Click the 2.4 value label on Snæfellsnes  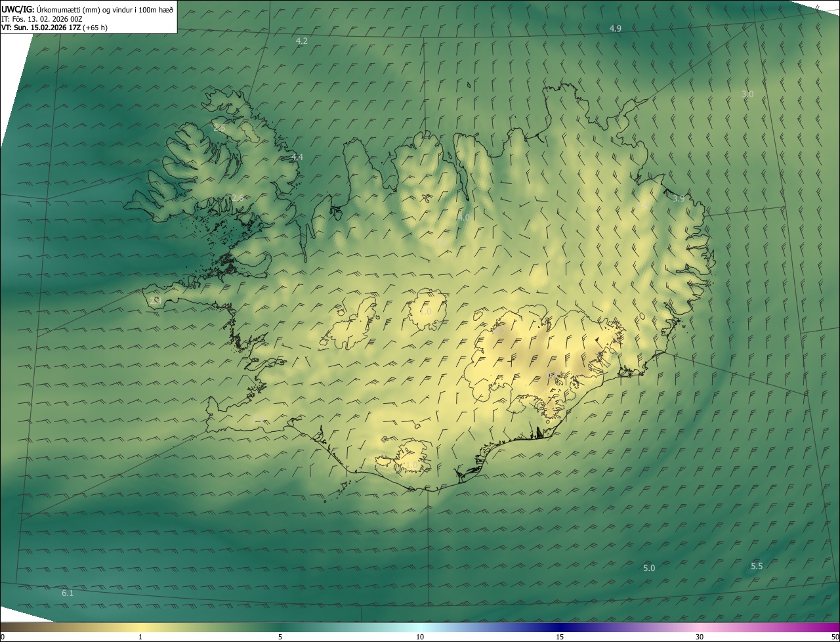pos(155,300)
